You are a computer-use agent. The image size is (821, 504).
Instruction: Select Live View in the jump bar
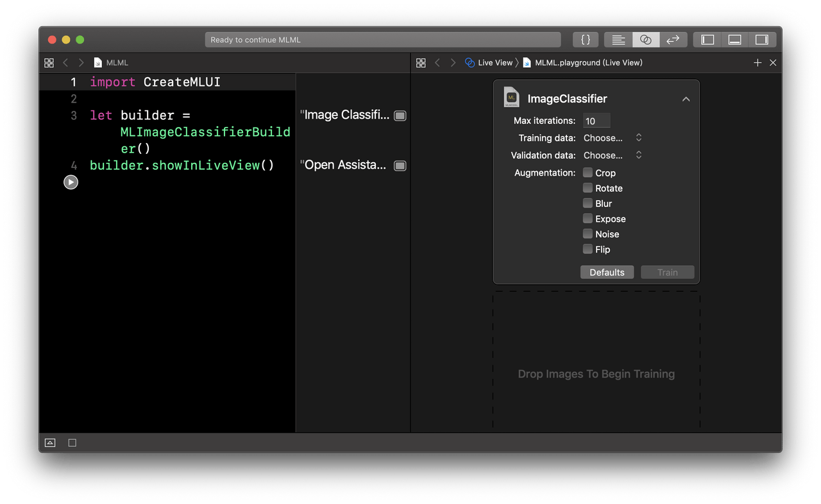point(489,63)
